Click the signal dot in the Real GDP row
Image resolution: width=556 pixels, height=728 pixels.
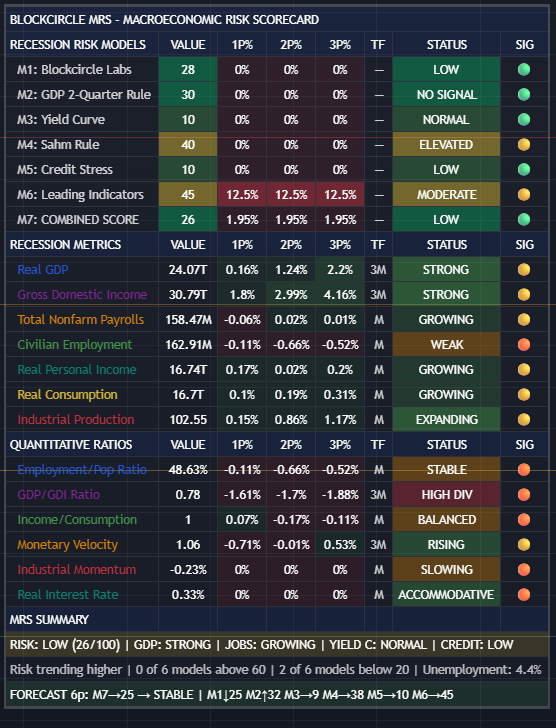[x=524, y=270]
